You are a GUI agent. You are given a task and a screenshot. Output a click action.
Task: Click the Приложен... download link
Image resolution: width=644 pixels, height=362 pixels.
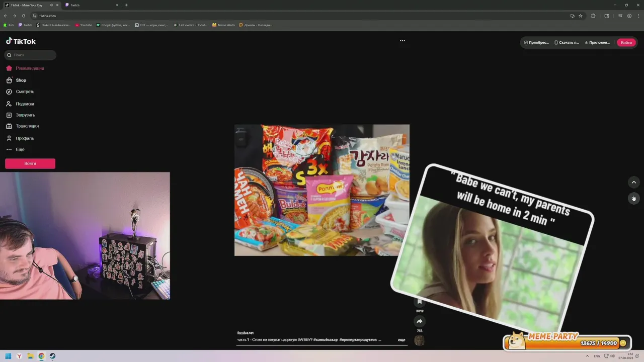point(597,43)
